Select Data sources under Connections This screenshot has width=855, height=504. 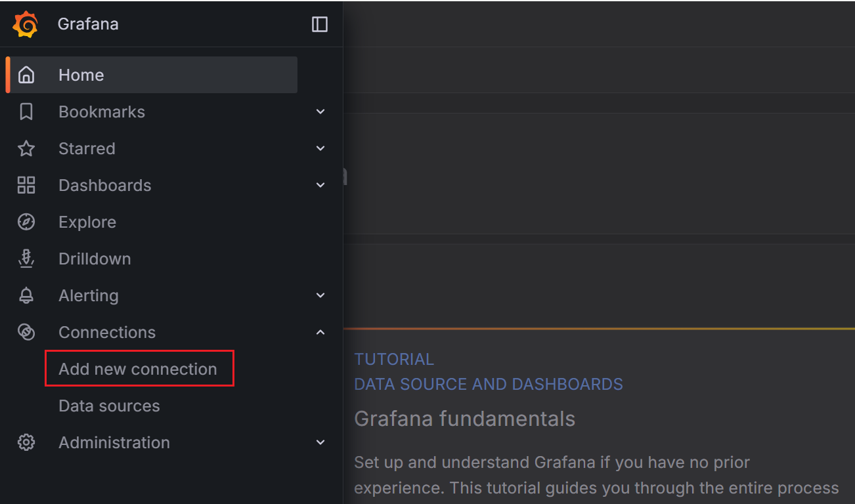click(109, 406)
